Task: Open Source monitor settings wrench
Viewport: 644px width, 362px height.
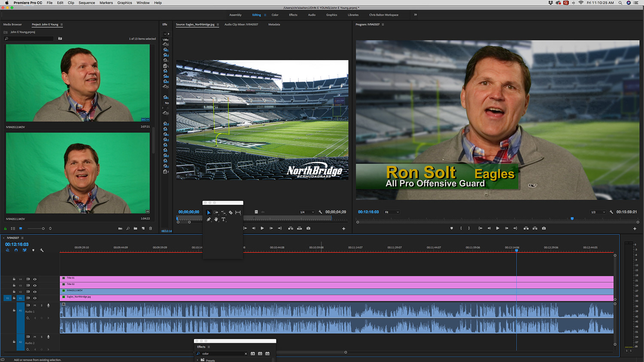Action: 320,212
